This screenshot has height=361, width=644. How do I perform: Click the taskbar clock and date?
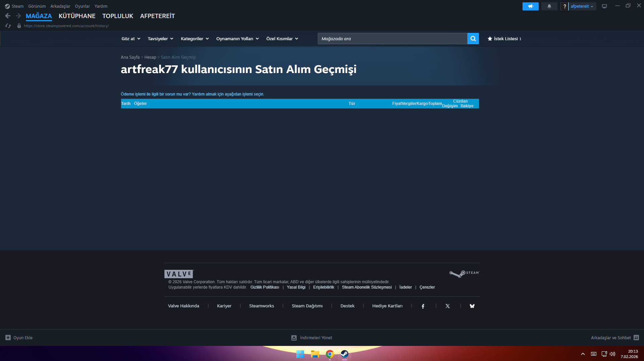[x=629, y=354]
